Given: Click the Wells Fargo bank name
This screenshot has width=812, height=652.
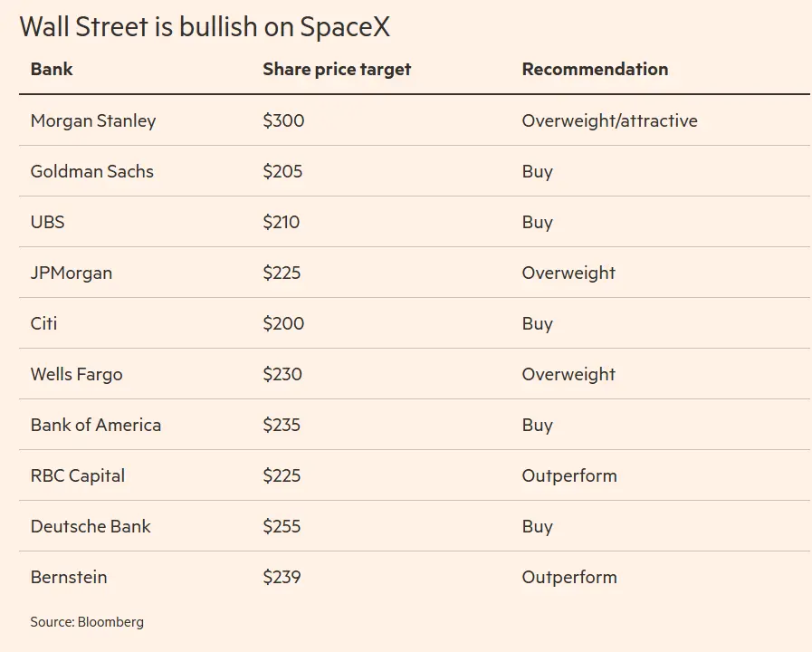Looking at the screenshot, I should pyautogui.click(x=77, y=374).
